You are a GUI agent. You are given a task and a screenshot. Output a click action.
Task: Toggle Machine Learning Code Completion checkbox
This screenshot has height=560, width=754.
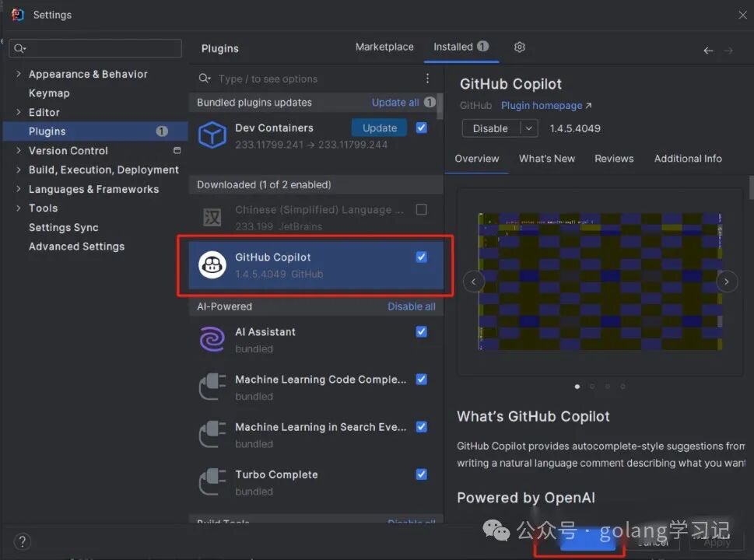422,380
